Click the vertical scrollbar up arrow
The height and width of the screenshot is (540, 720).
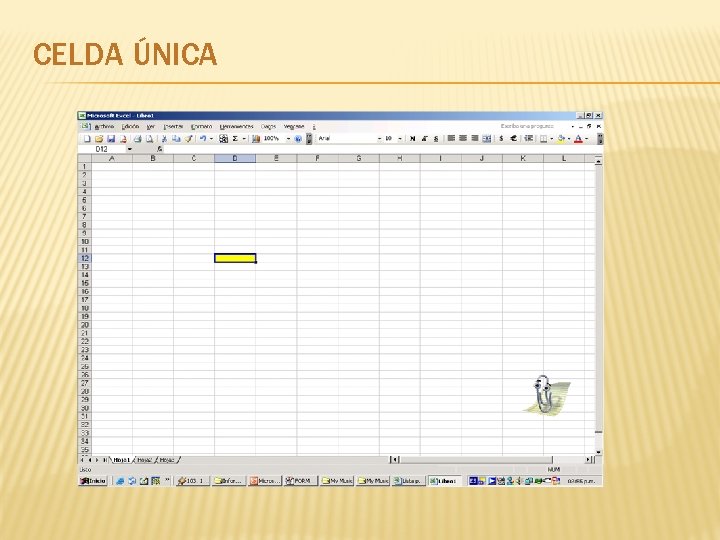pyautogui.click(x=598, y=161)
